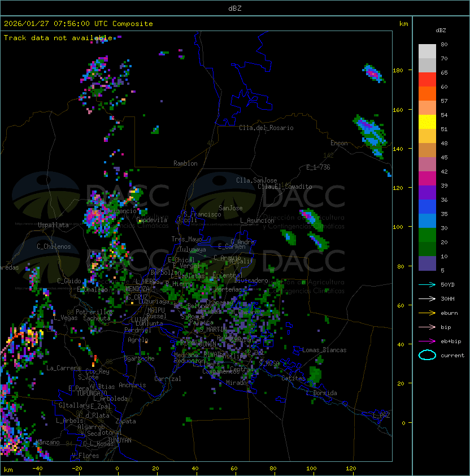Screen dimensions: 470x476
Task: Click the red swatch in dBZ legend
Action: click(x=427, y=79)
